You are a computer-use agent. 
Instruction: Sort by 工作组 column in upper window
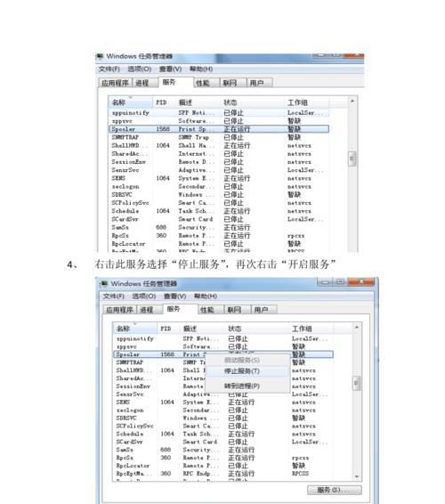pyautogui.click(x=307, y=102)
